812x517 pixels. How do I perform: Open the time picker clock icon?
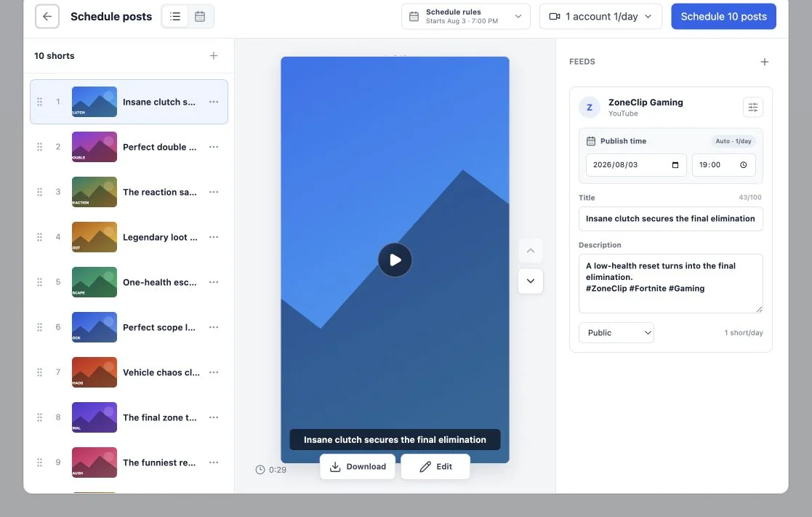tap(743, 165)
